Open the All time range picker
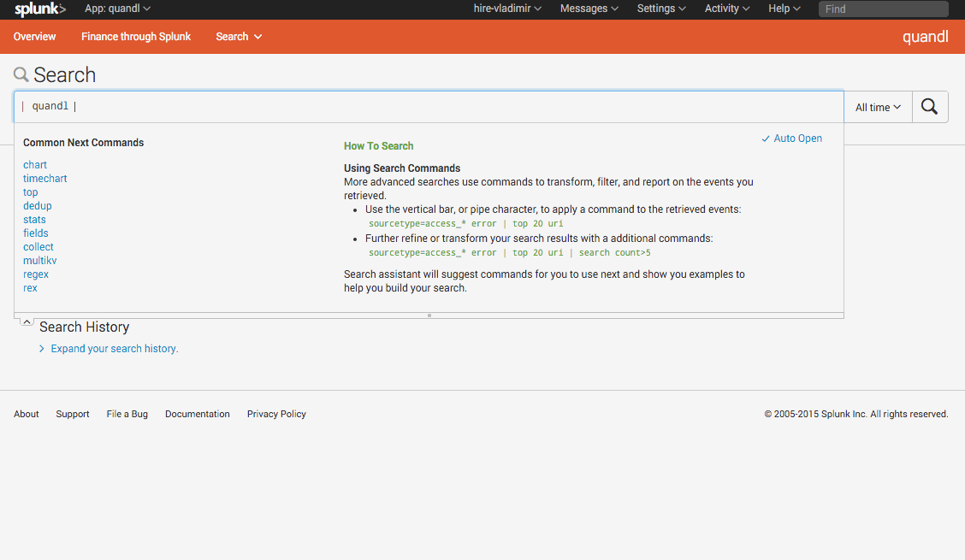The height and width of the screenshot is (560, 965). 878,107
